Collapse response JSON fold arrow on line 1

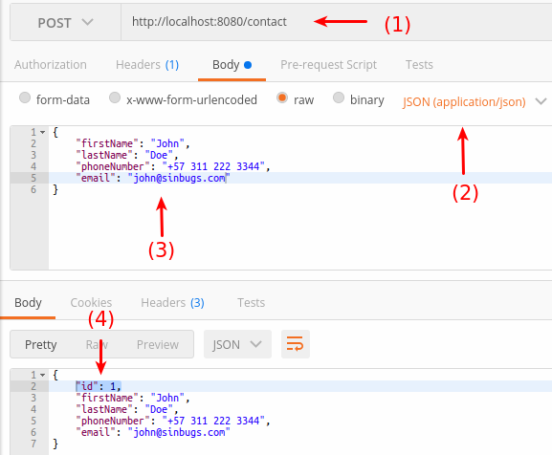[43, 375]
